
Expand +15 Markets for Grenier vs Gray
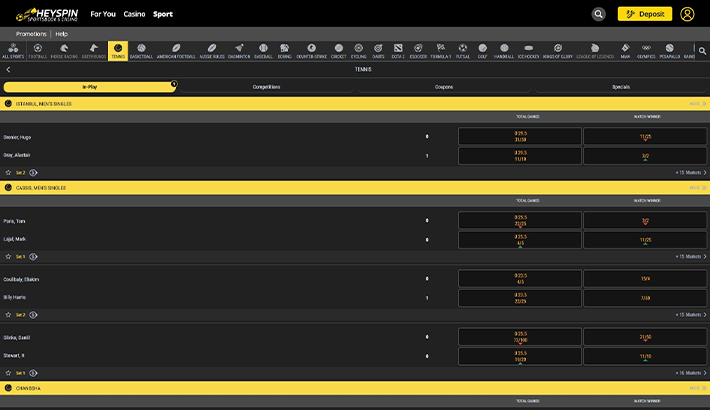tap(690, 172)
